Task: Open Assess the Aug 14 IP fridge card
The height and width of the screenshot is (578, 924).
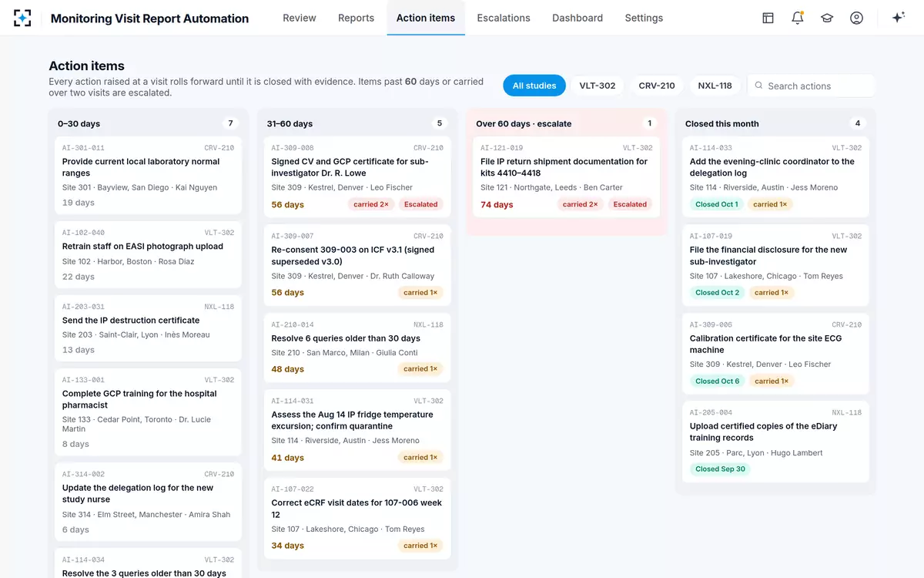Action: (x=357, y=430)
